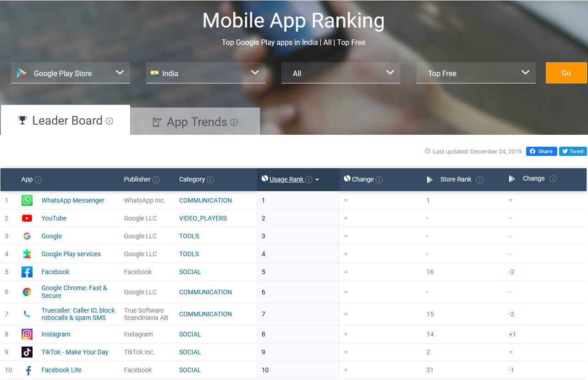Open the Google app link
The image size is (588, 380).
pyautogui.click(x=52, y=236)
